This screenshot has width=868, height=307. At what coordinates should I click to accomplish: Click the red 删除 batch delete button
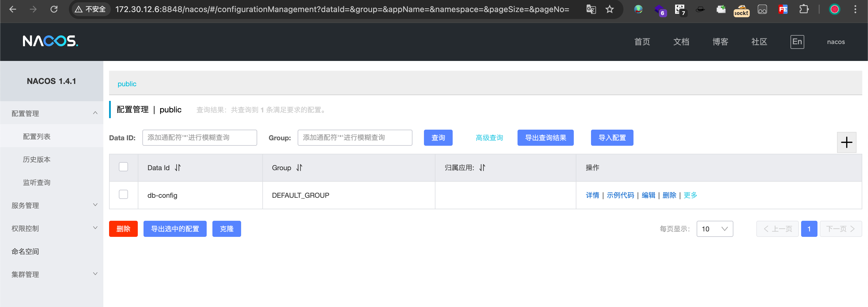[123, 229]
